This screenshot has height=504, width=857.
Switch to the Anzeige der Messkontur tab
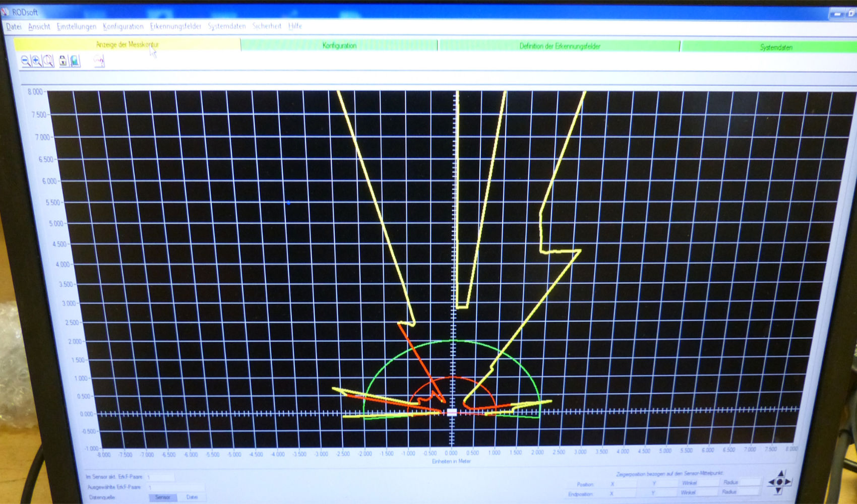[x=127, y=44]
